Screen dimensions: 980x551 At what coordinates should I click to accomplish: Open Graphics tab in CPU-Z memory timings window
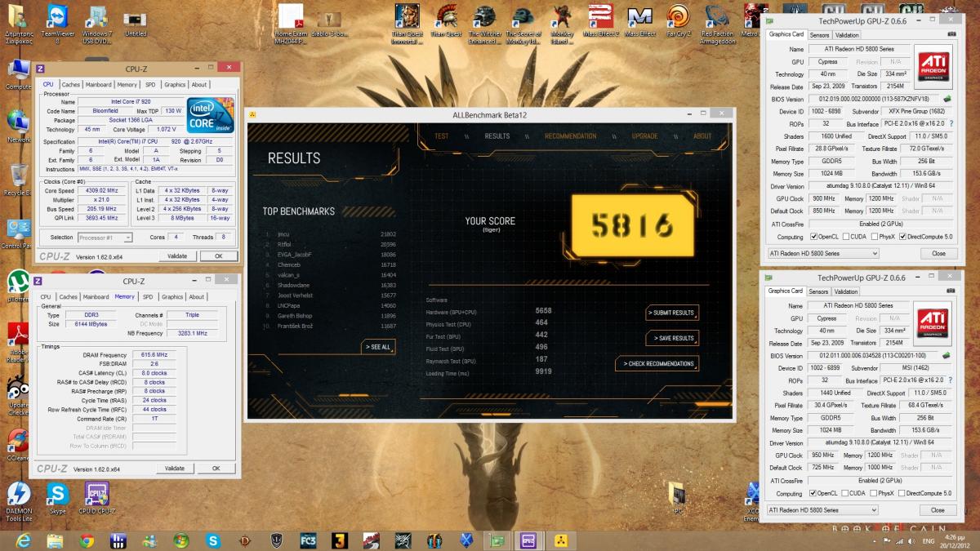click(172, 296)
